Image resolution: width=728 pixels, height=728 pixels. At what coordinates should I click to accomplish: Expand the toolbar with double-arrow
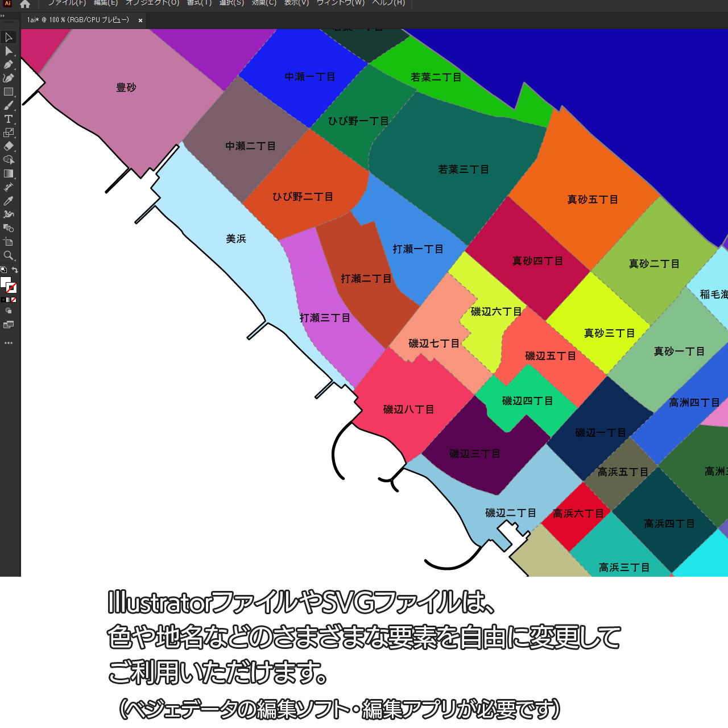[3, 16]
